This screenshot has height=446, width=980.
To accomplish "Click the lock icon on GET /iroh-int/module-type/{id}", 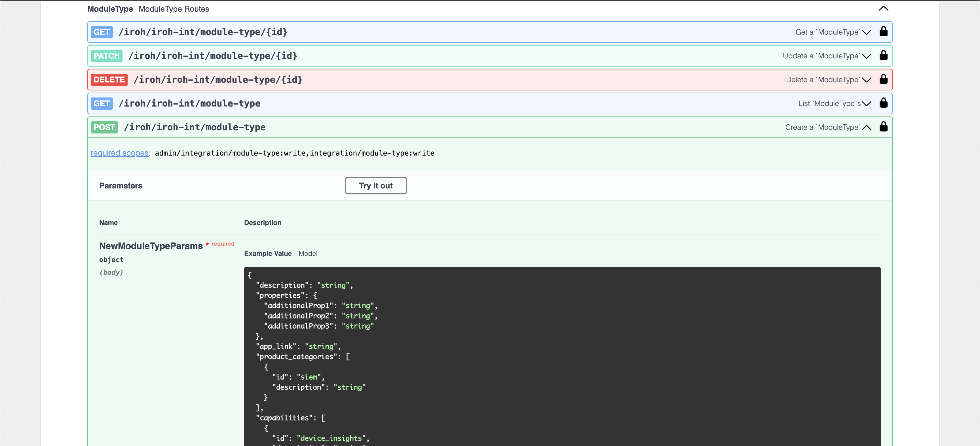I will [883, 32].
